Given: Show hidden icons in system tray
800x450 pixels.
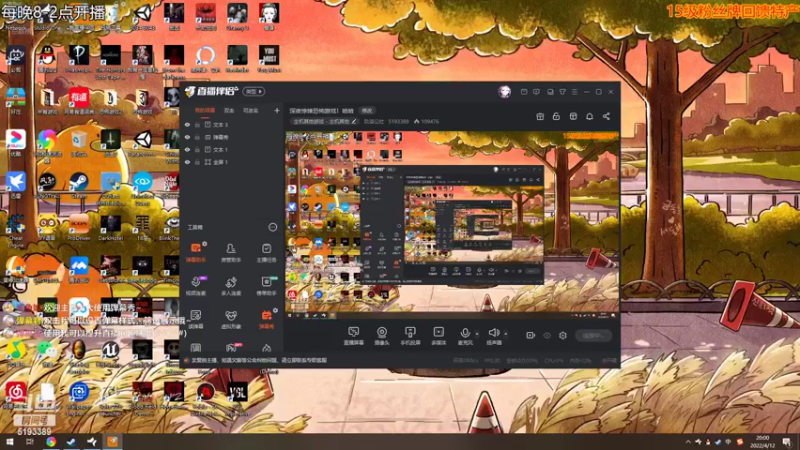Looking at the screenshot, I should pos(688,442).
